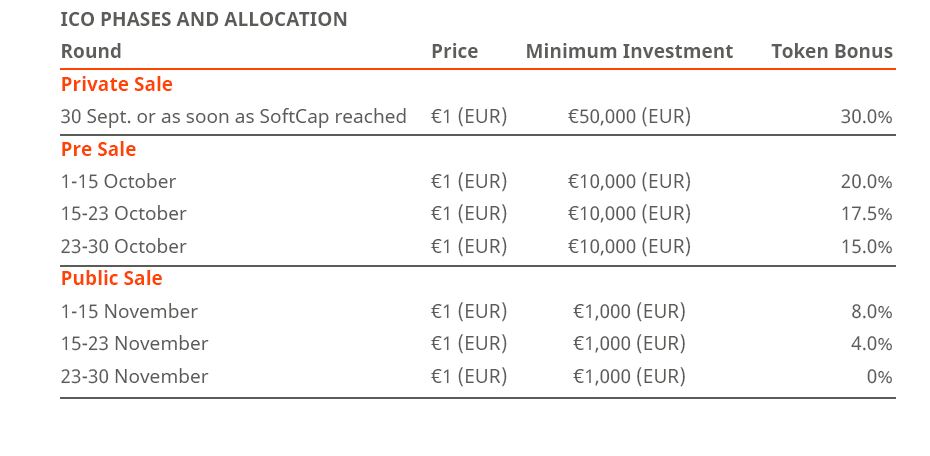Viewport: 930px width, 456px height.
Task: Click the 23-30 November row label
Action: tap(135, 377)
